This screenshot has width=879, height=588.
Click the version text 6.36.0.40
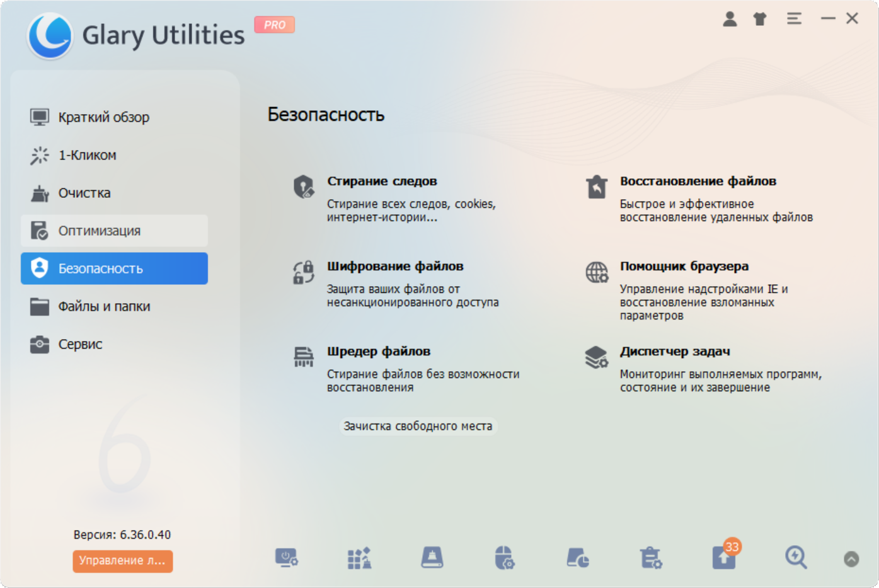[146, 534]
